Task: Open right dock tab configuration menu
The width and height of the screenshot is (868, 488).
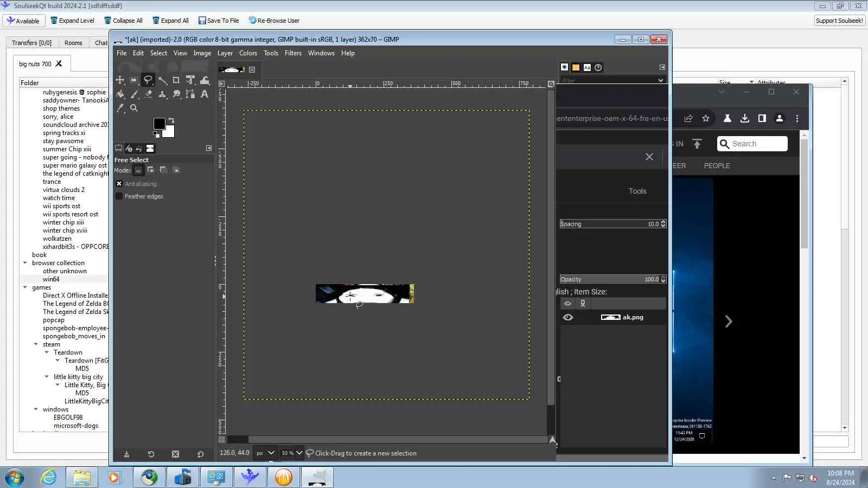Action: point(662,67)
